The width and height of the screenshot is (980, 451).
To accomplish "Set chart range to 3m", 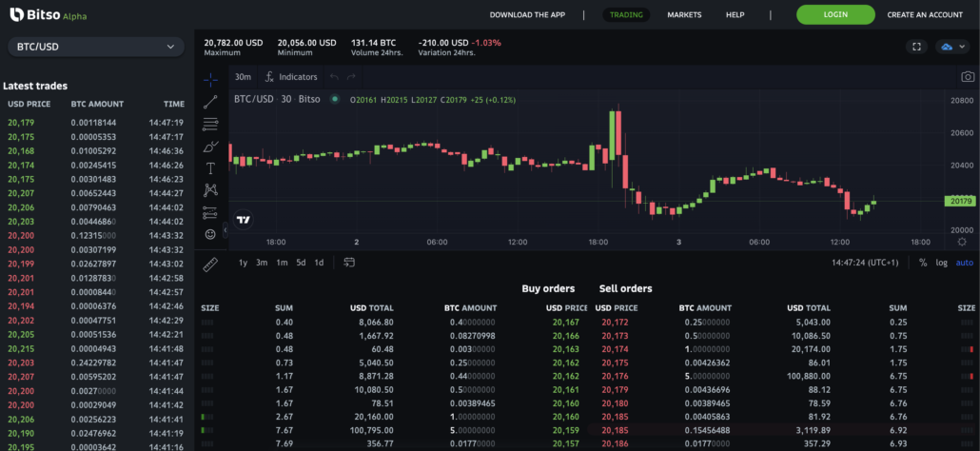I will coord(262,263).
